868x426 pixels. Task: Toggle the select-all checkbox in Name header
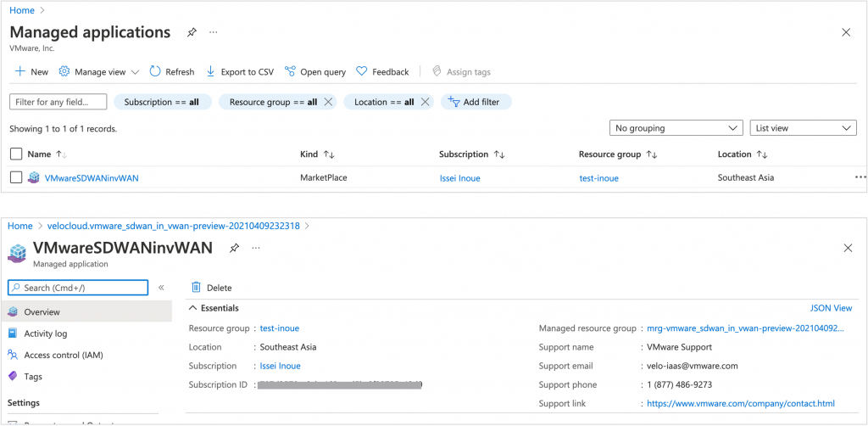(15, 154)
